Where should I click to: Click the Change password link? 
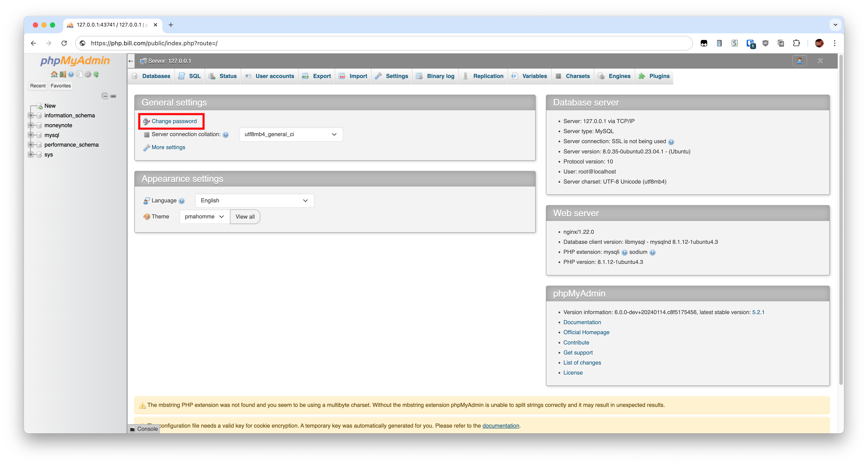coord(174,121)
